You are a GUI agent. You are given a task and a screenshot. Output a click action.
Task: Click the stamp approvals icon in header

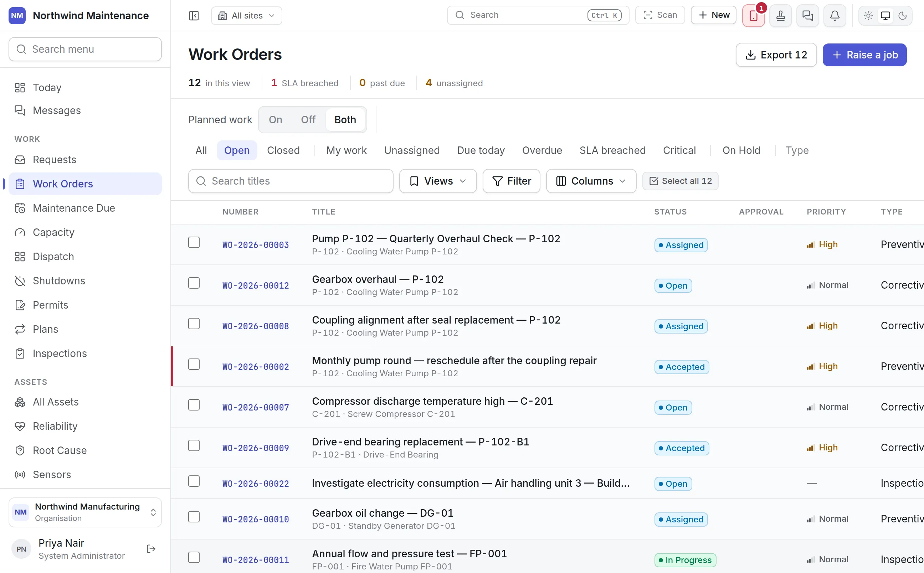tap(780, 16)
